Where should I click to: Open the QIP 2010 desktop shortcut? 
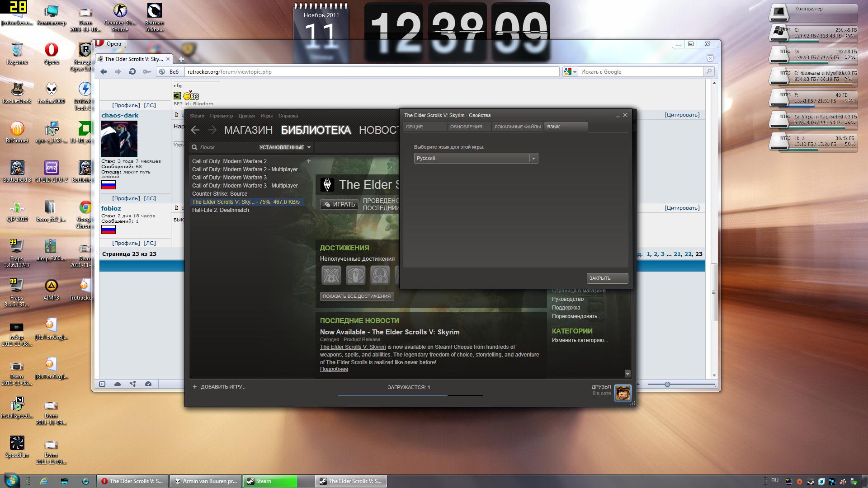(17, 211)
